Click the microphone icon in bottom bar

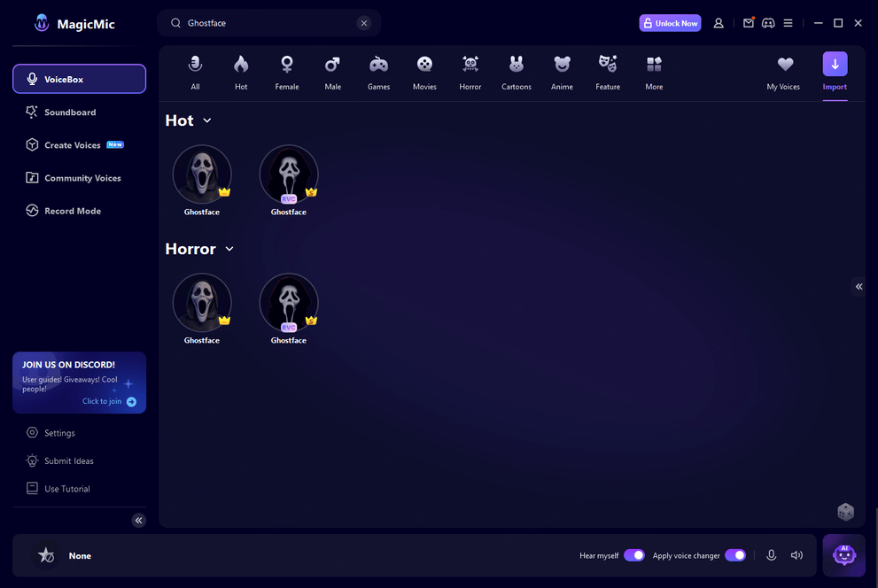pyautogui.click(x=771, y=555)
